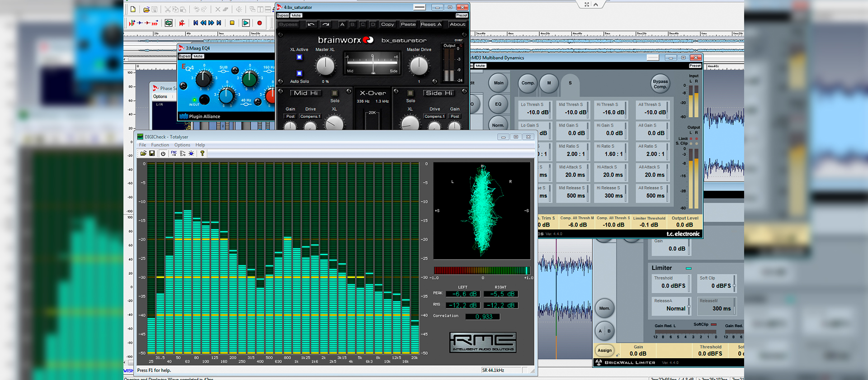Click the skip to start transport icon
This screenshot has width=868, height=380.
coord(196,23)
